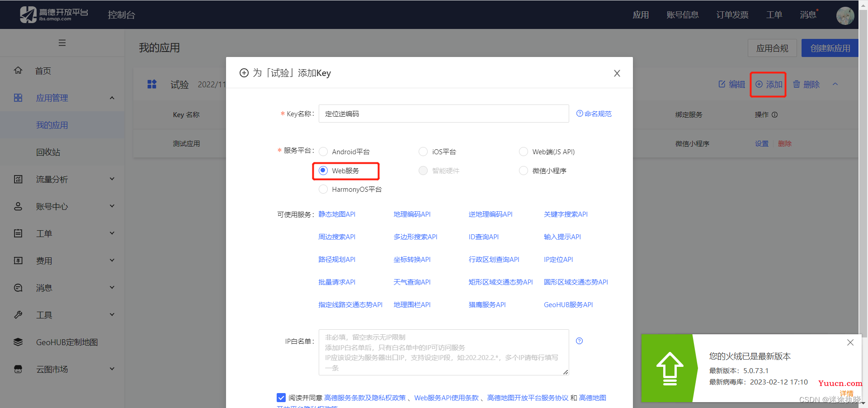This screenshot has height=408, width=868.
Task: Click the 创建新应用 button
Action: (x=830, y=48)
